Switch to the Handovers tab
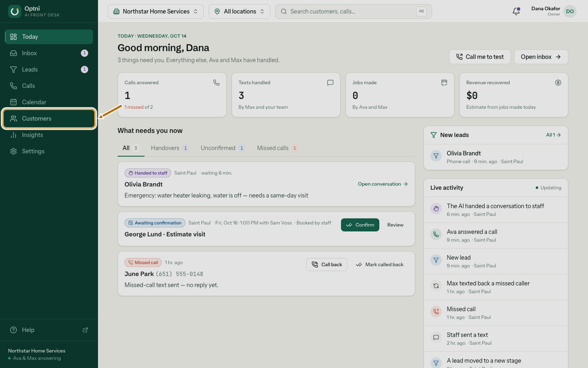The width and height of the screenshot is (588, 368). (169, 148)
